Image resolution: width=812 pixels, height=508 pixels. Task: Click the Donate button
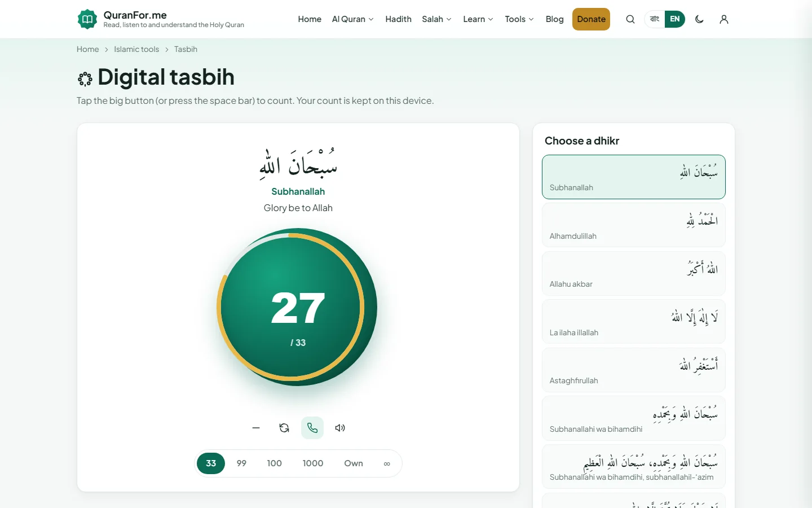pyautogui.click(x=591, y=19)
